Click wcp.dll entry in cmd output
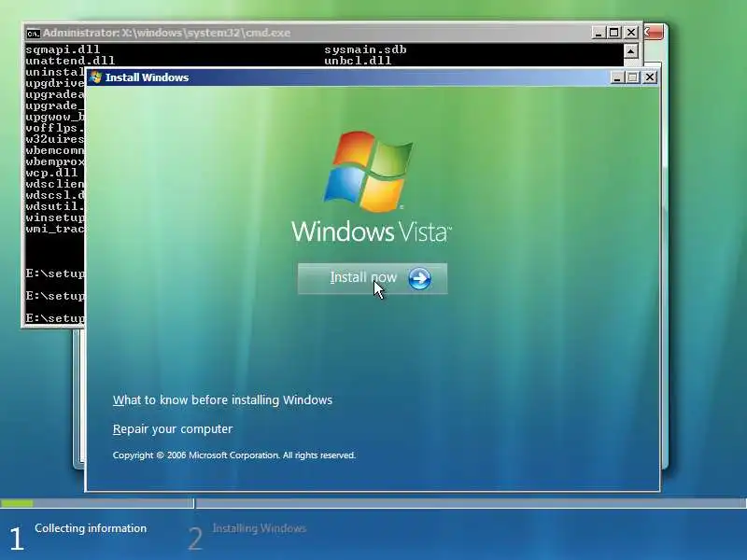The height and width of the screenshot is (560, 747). (x=51, y=173)
